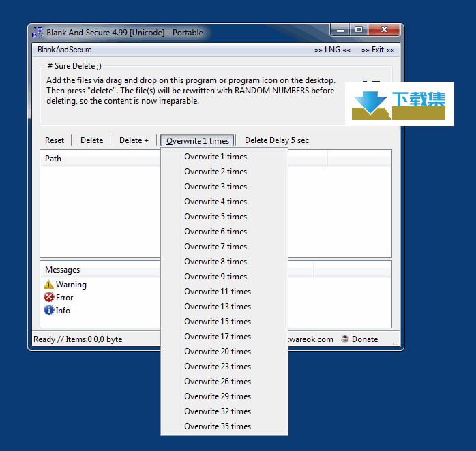Image resolution: width=476 pixels, height=451 pixels.
Task: Click the Exit button in the menu bar
Action: [378, 50]
